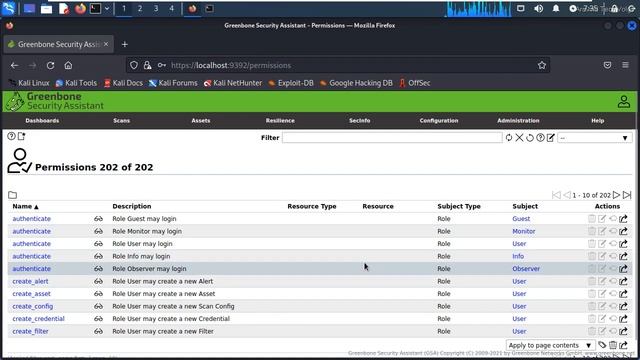Open the authenticate permission for role Guest
The image size is (640, 360).
(31, 219)
